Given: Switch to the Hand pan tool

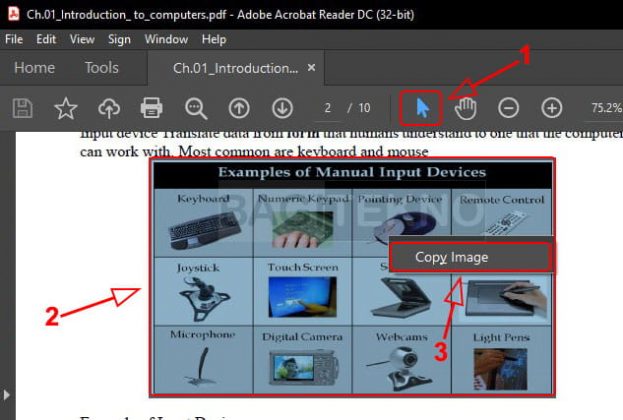Looking at the screenshot, I should (x=465, y=107).
